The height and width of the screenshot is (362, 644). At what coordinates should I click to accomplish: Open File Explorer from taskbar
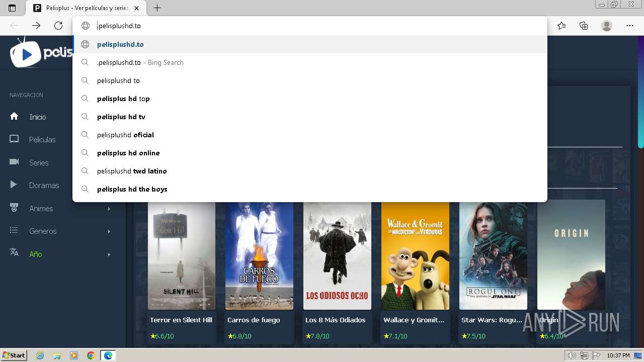(57, 355)
